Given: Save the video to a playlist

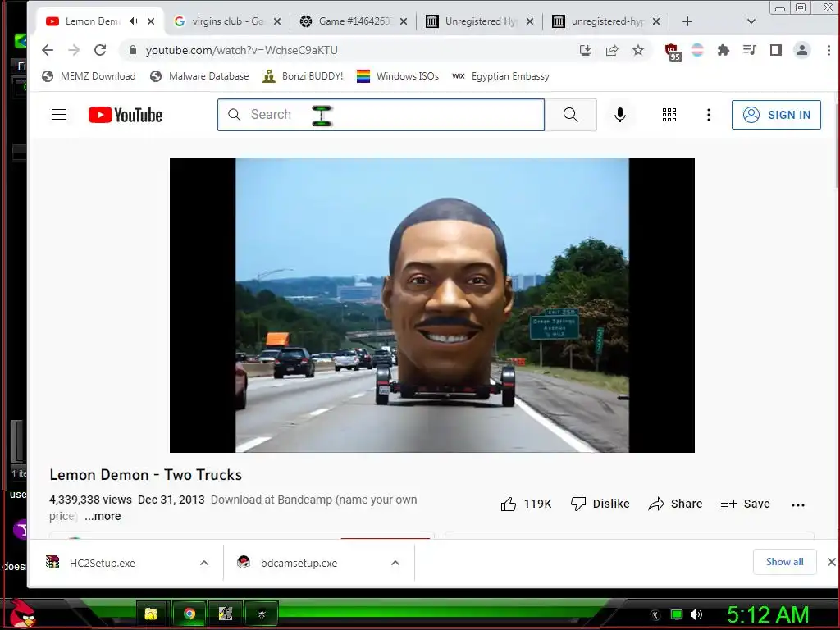Looking at the screenshot, I should click(745, 504).
